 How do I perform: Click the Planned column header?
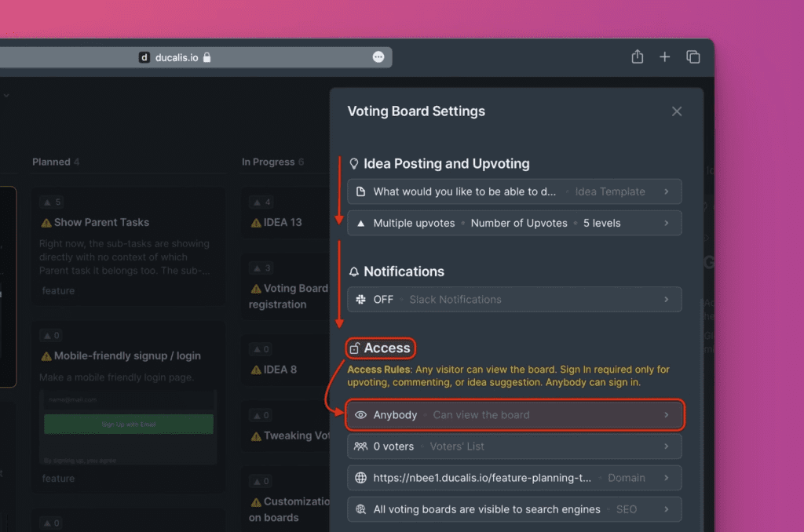tap(56, 162)
